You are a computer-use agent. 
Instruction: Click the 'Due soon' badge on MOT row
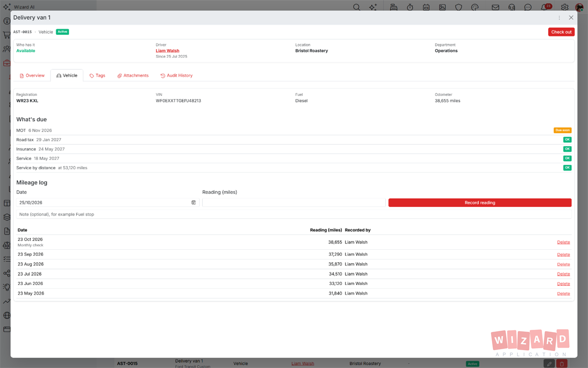(562, 130)
